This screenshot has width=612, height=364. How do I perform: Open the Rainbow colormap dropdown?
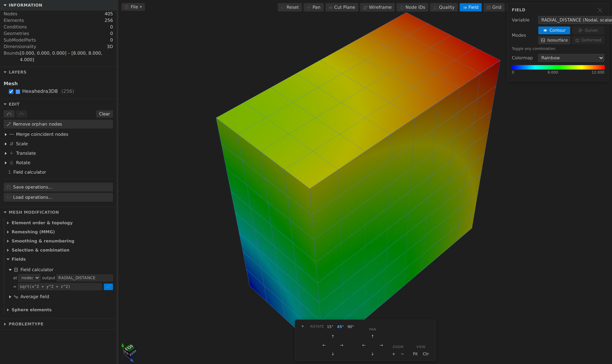point(571,58)
